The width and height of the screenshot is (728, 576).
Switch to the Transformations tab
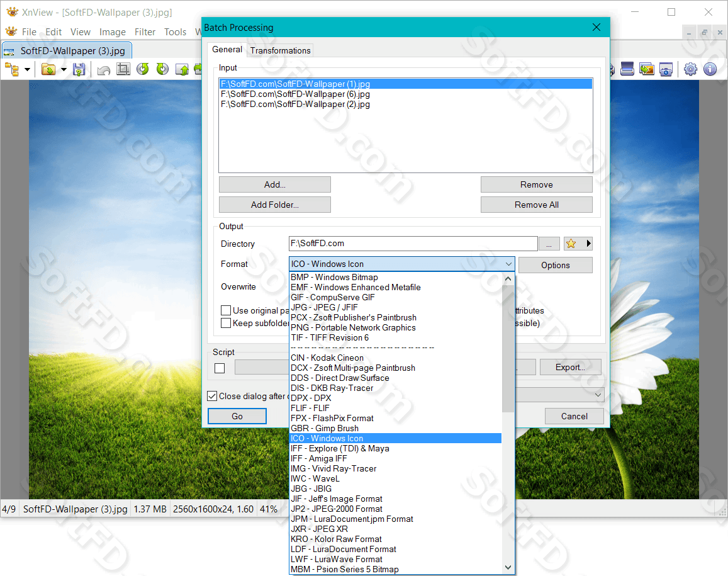point(281,50)
